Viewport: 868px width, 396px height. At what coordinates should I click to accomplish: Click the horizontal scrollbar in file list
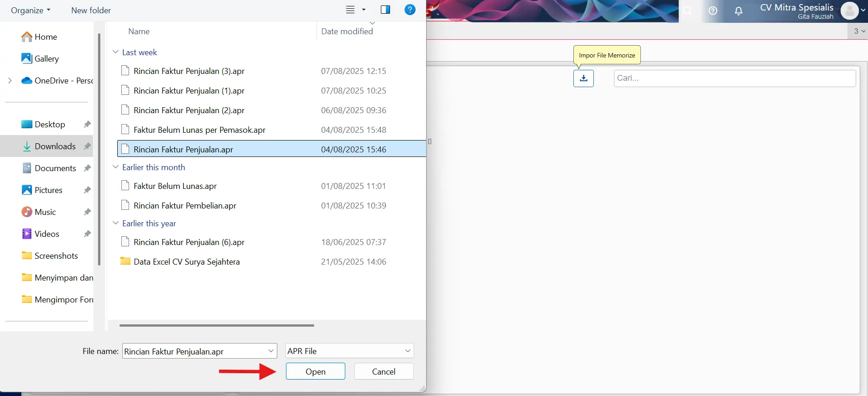coord(217,325)
